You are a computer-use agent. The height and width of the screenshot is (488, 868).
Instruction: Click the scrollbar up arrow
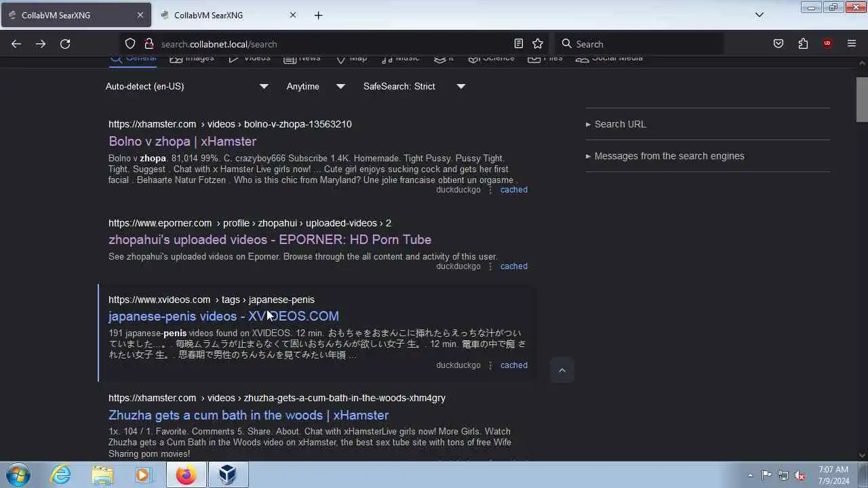[x=862, y=63]
